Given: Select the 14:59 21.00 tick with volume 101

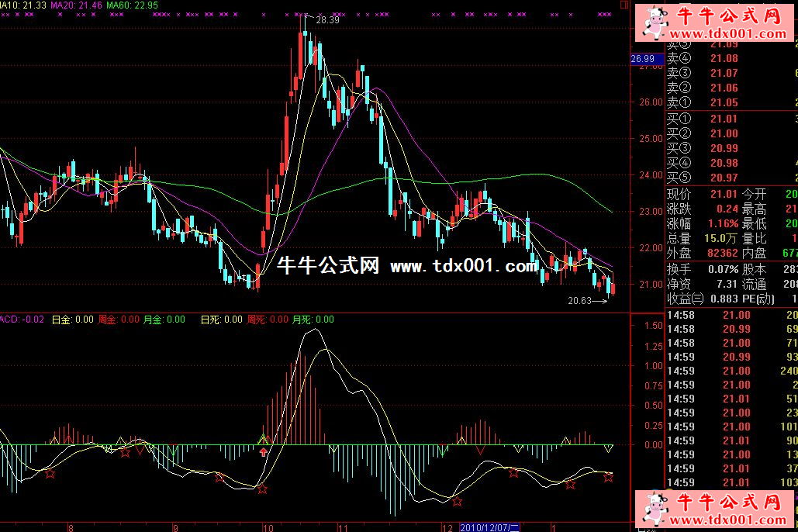Looking at the screenshot, I should point(732,427).
